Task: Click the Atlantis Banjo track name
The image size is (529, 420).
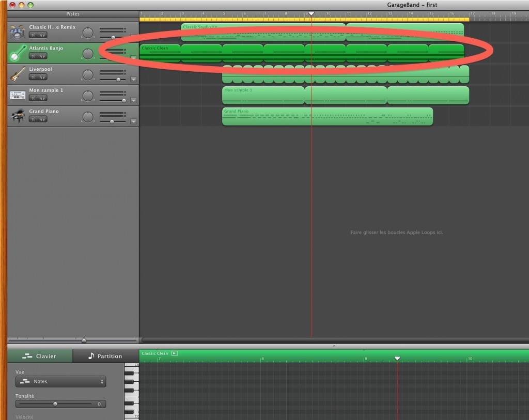Action: [x=46, y=48]
